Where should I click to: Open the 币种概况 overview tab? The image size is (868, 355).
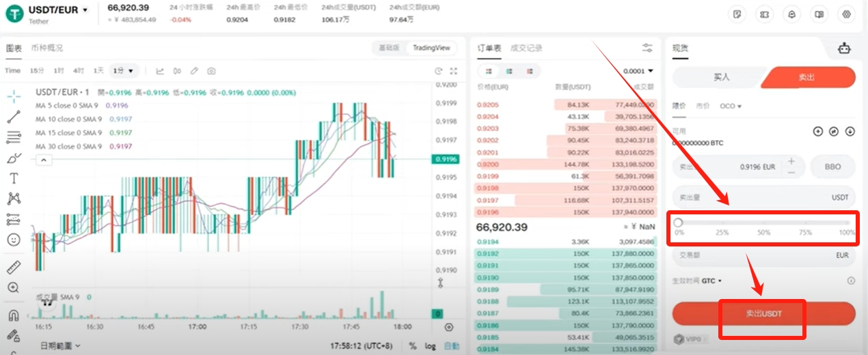(47, 48)
